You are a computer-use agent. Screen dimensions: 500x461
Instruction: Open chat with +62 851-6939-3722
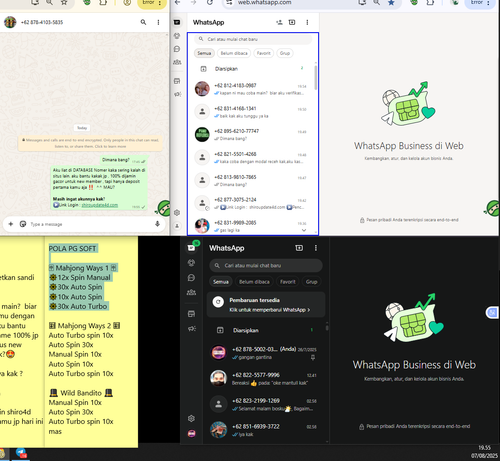point(266,430)
